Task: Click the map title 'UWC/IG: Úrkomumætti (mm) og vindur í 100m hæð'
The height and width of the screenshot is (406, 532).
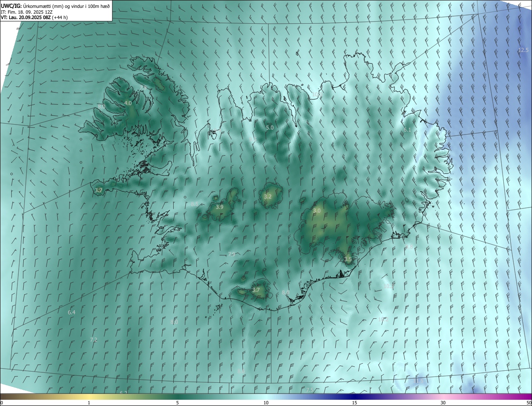Action: tap(55, 6)
